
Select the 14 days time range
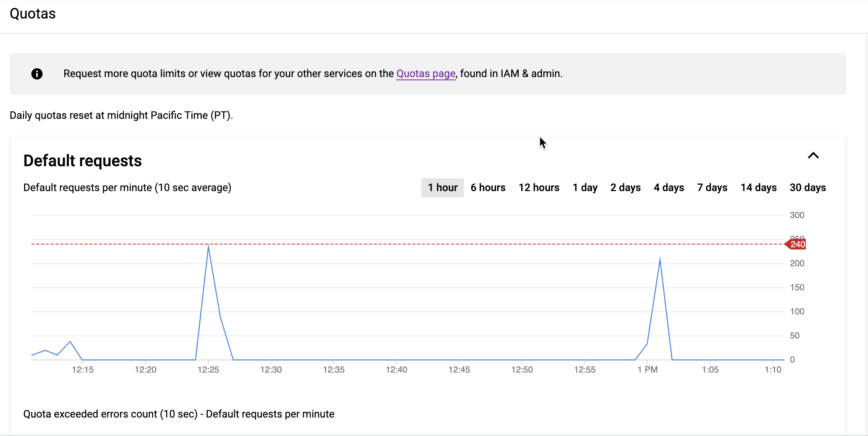(x=758, y=187)
